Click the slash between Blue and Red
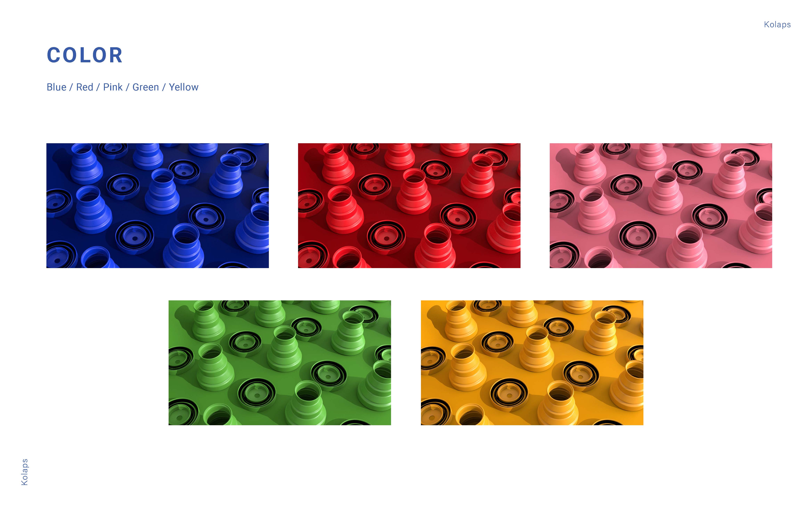The image size is (812, 507). [x=71, y=87]
